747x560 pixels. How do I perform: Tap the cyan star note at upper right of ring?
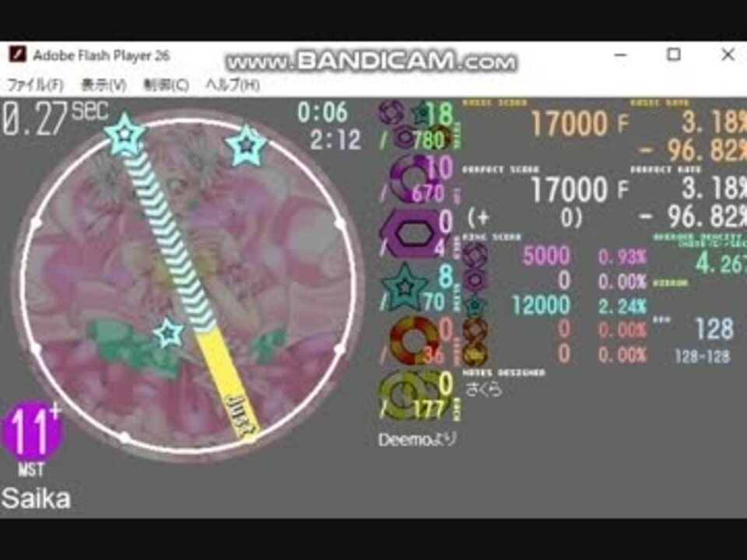pos(246,145)
